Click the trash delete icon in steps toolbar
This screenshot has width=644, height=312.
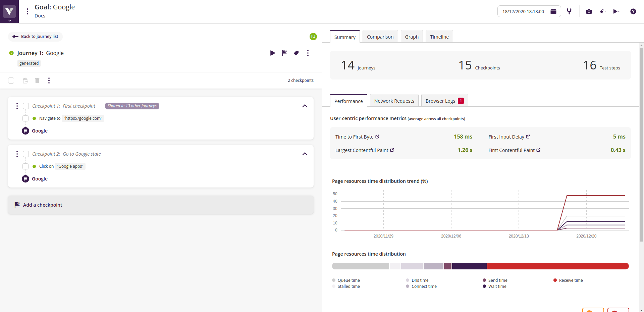pos(37,81)
